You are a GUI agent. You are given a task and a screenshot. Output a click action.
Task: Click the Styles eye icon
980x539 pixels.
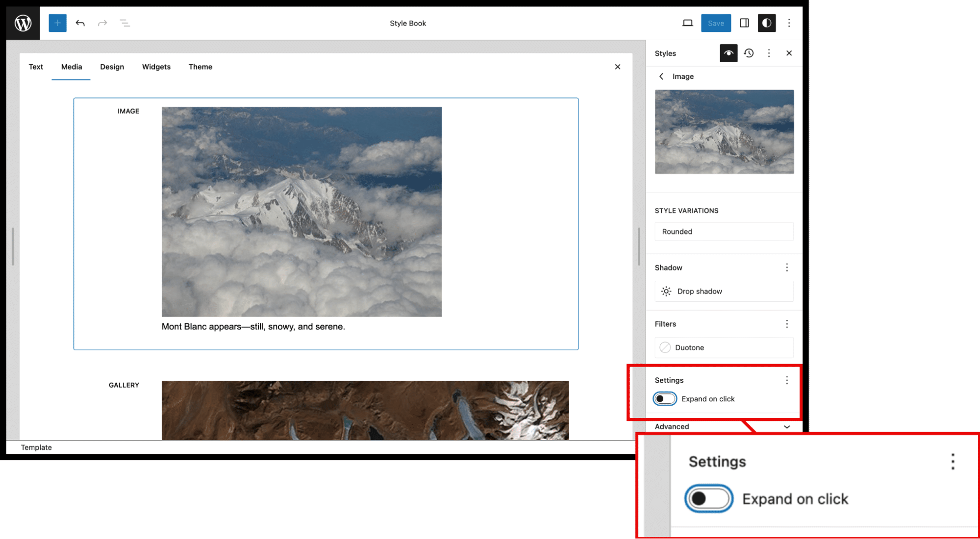728,52
